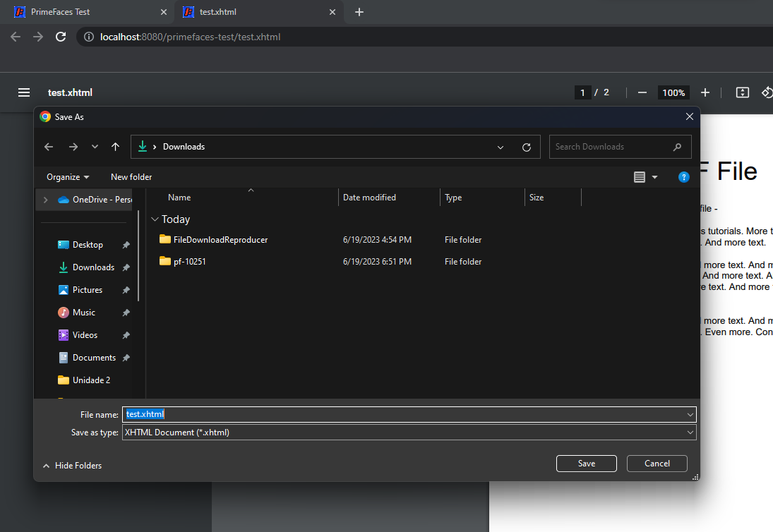The height and width of the screenshot is (532, 773).
Task: Click the Save button
Action: pos(586,464)
